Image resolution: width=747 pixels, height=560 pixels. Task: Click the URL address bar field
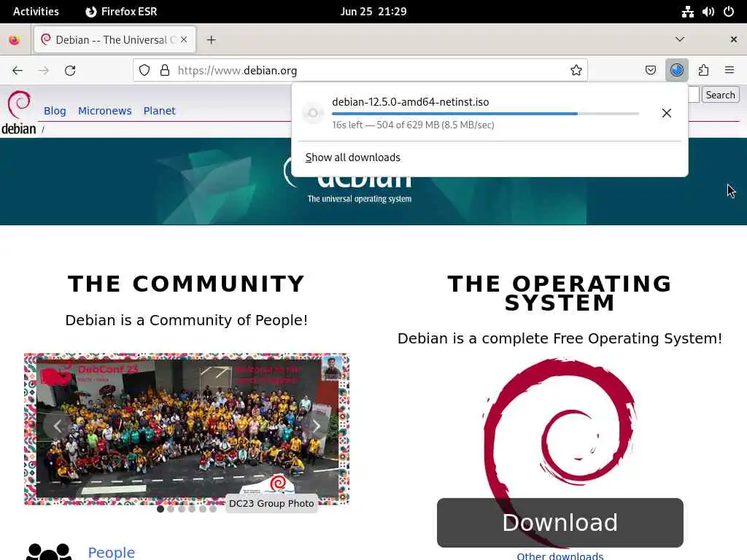click(x=360, y=71)
